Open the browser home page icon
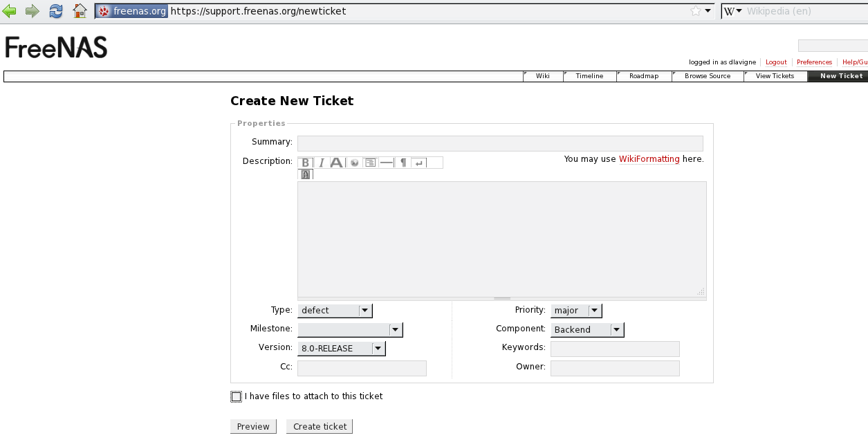 coord(80,10)
